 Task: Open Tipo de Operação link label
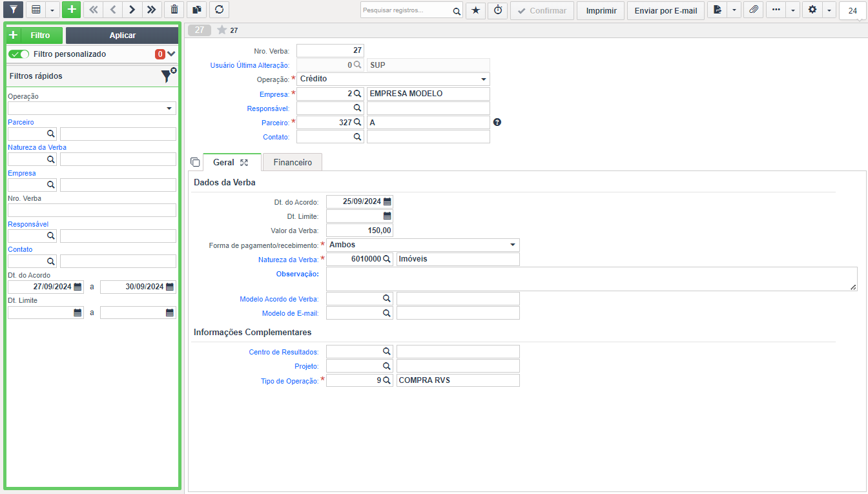(x=289, y=381)
